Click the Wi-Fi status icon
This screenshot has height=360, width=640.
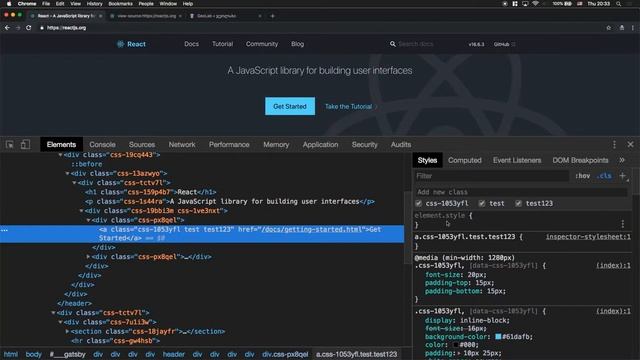click(536, 4)
